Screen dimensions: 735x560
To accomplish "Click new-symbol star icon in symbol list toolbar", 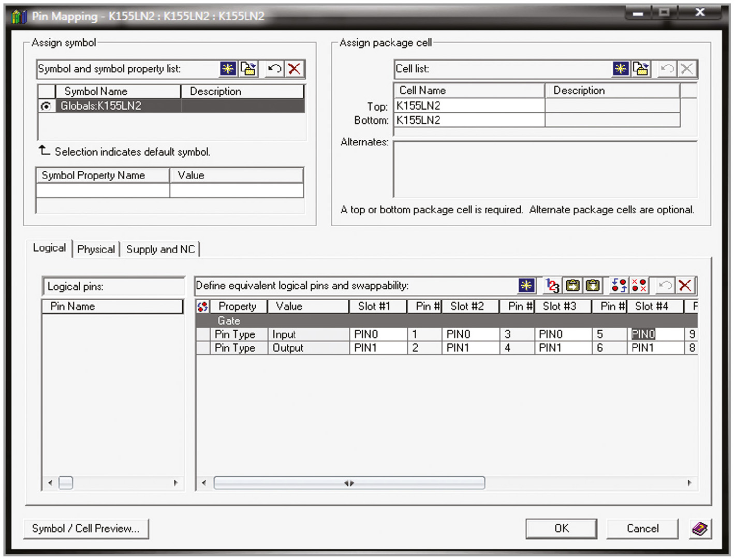I will (228, 69).
